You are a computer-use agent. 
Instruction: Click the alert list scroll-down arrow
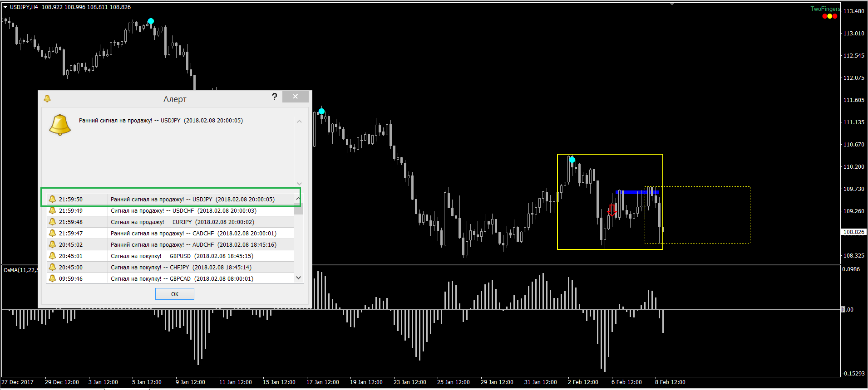click(298, 278)
